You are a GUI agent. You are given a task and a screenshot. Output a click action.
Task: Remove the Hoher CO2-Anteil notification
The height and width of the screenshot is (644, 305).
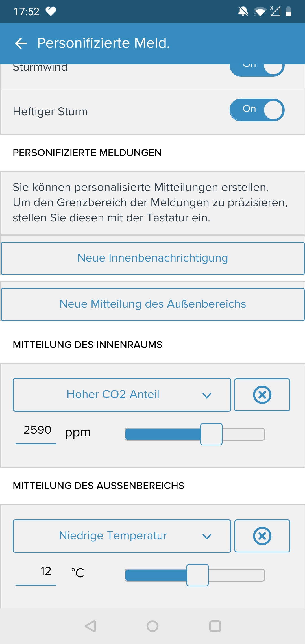pos(262,395)
